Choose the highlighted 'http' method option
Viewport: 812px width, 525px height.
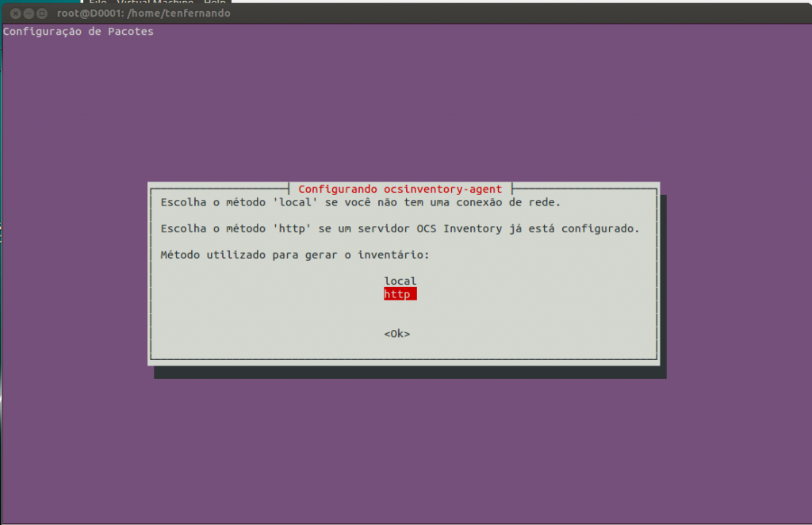coord(400,294)
